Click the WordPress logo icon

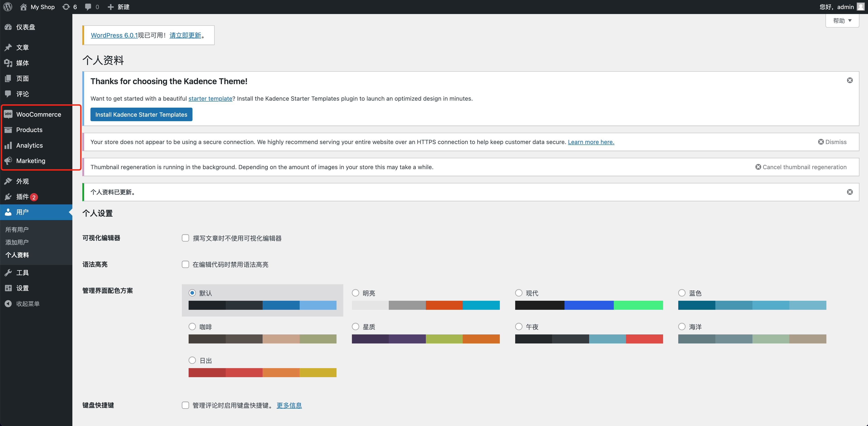click(x=7, y=7)
